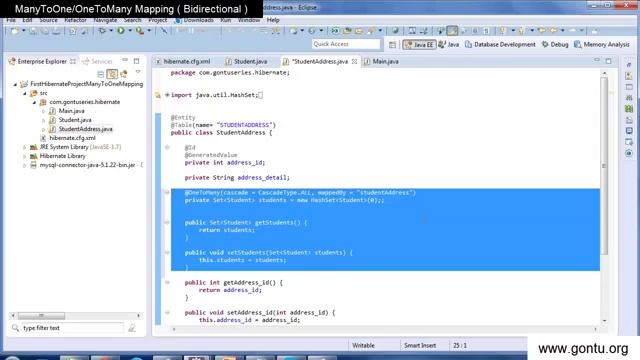Image resolution: width=640 pixels, height=360 pixels.
Task: Minimize the Enterprise Explorer panel
Action: tap(125, 60)
